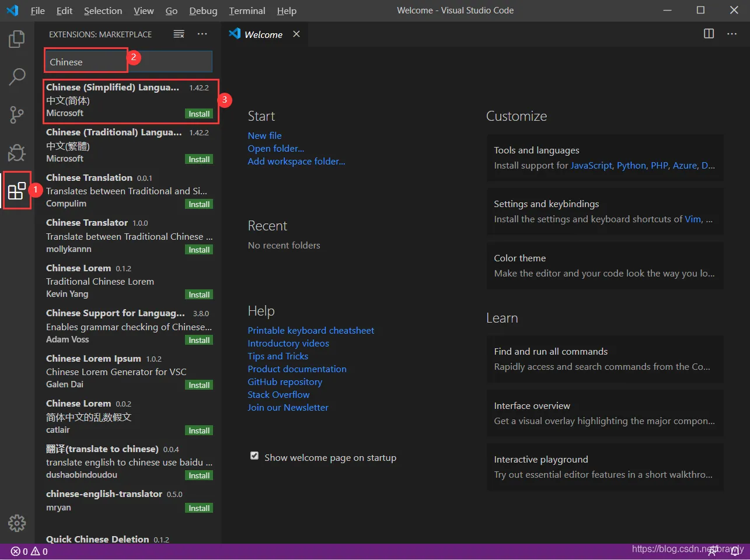Click JavaScript link in Tools and languages
Image resolution: width=750 pixels, height=560 pixels.
[x=591, y=165]
